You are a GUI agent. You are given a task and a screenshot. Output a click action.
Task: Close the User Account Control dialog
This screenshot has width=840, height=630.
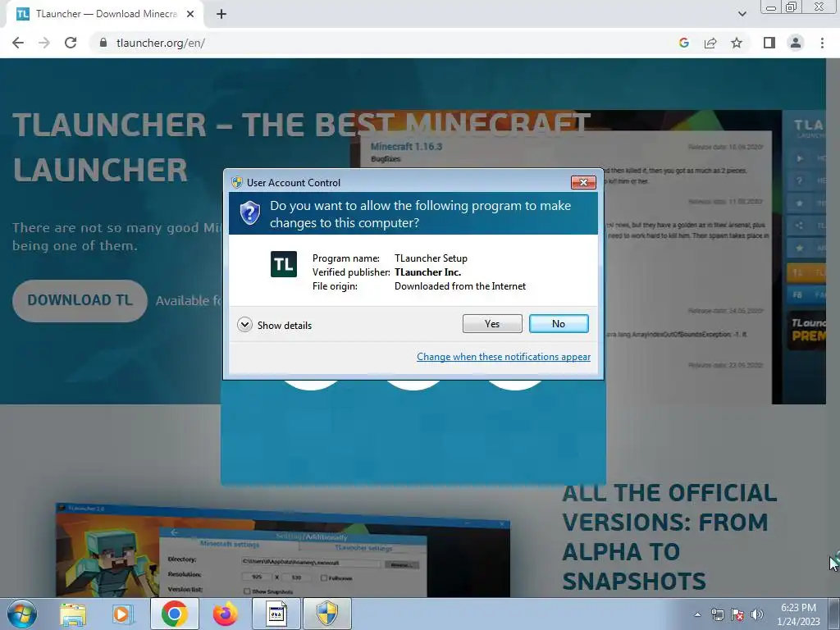(583, 183)
